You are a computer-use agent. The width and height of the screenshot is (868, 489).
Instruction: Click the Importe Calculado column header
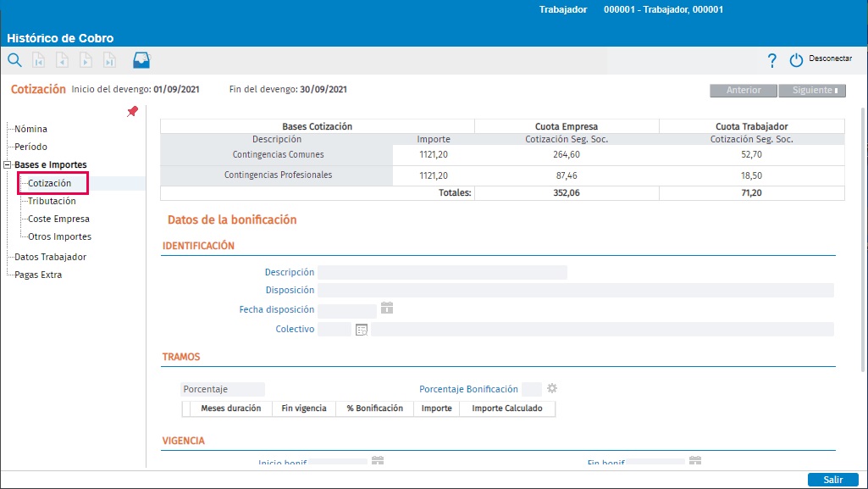[507, 408]
